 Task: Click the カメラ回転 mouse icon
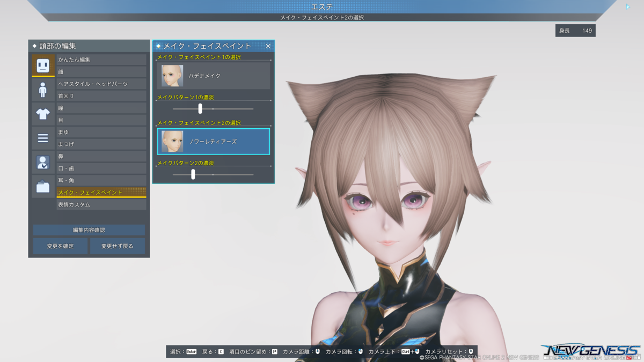361,352
